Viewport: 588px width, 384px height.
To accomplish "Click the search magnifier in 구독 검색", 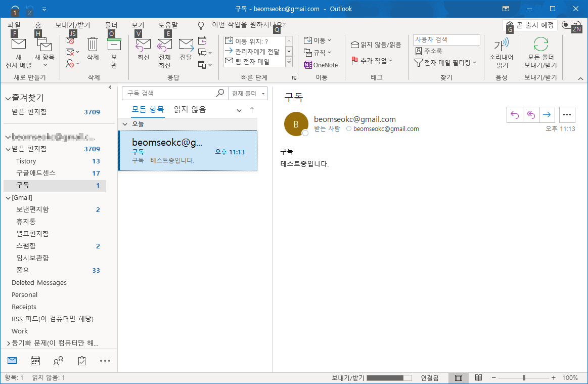I will pos(220,93).
